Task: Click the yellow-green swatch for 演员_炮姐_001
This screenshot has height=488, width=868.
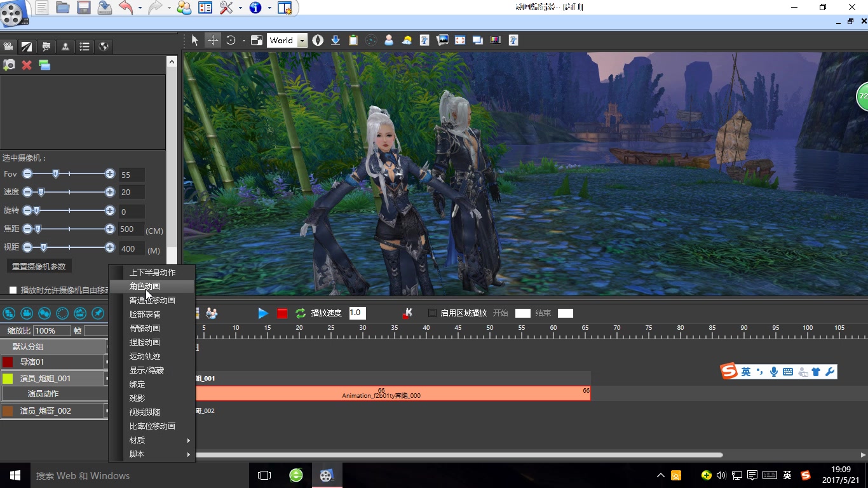Action: 8,379
